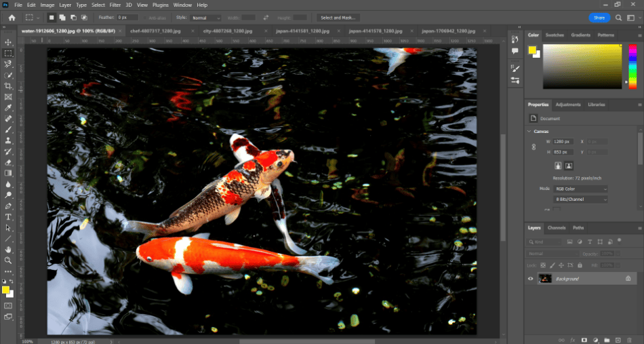Toggle Lock image pixels brush icon
Image resolution: width=644 pixels, height=344 pixels.
click(x=552, y=265)
